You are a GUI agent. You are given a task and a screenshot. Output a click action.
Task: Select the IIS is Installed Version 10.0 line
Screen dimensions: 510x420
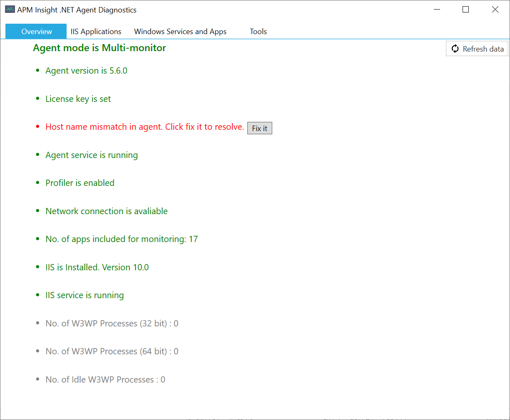tap(97, 267)
